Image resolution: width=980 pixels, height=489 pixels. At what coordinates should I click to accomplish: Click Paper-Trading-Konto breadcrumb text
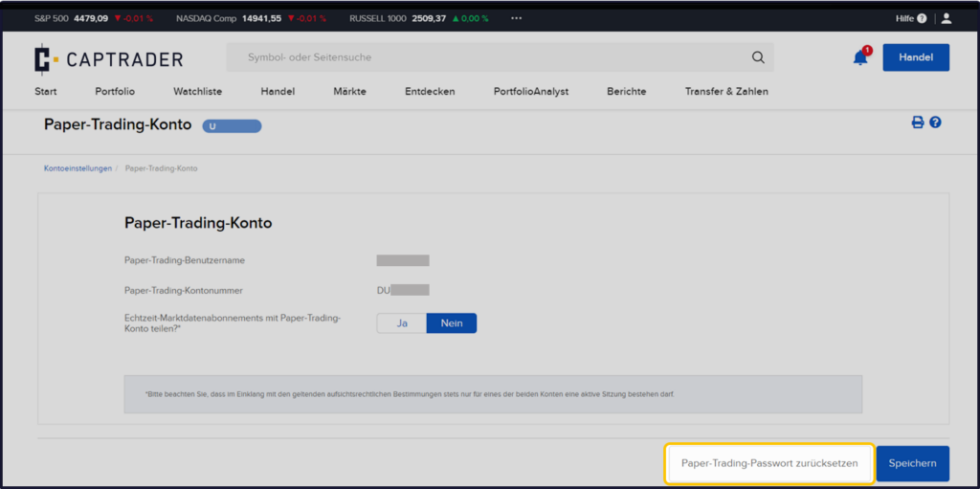tap(161, 168)
